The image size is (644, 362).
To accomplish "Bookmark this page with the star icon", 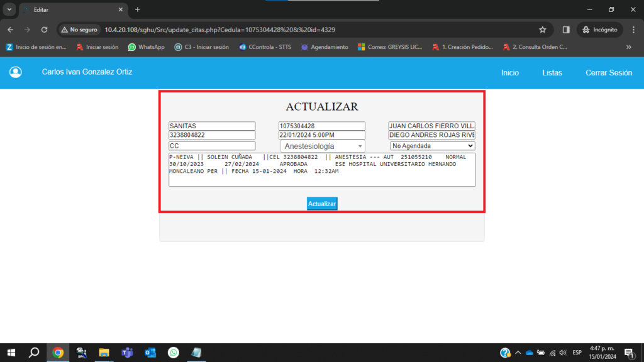I will (543, 30).
